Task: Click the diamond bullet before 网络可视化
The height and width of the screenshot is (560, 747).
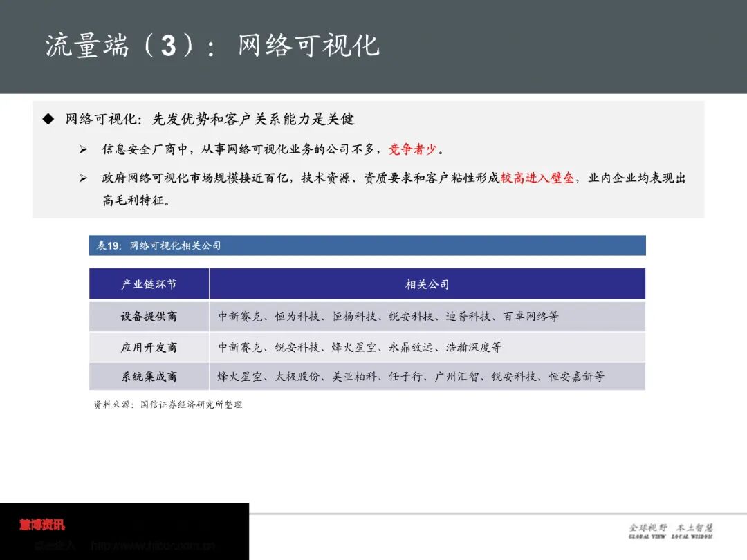Action: click(48, 119)
